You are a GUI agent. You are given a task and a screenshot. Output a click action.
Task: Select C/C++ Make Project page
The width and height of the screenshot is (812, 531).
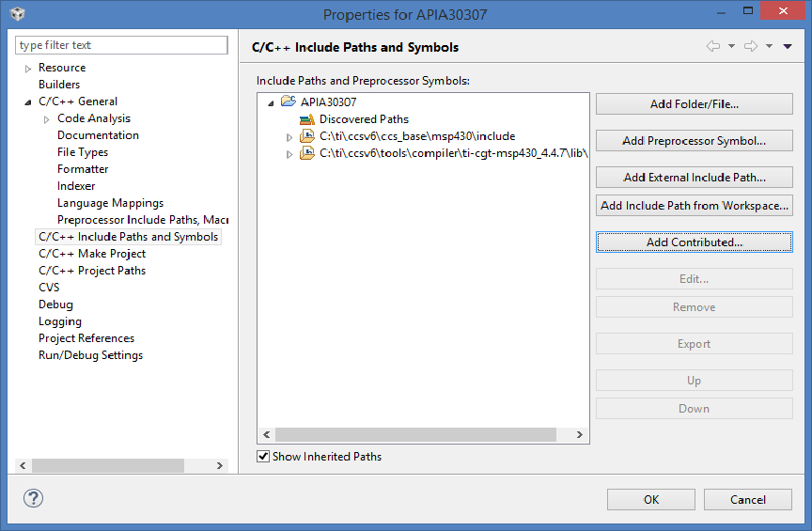coord(92,254)
